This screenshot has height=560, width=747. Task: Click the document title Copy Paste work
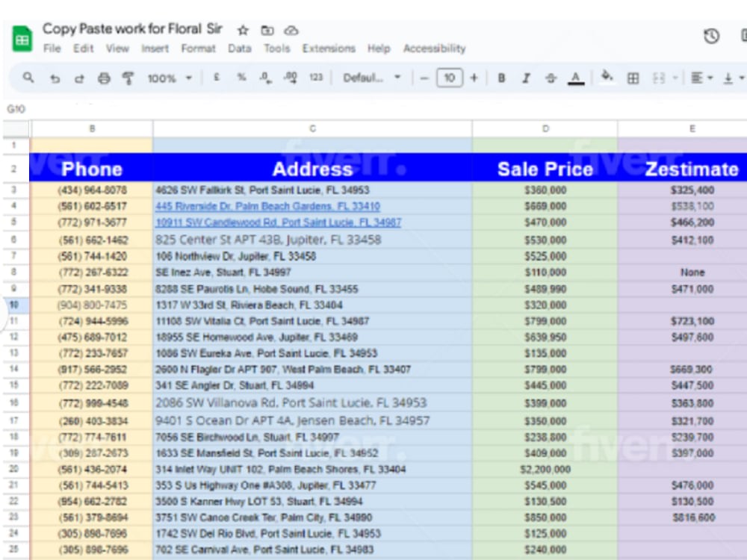[132, 29]
